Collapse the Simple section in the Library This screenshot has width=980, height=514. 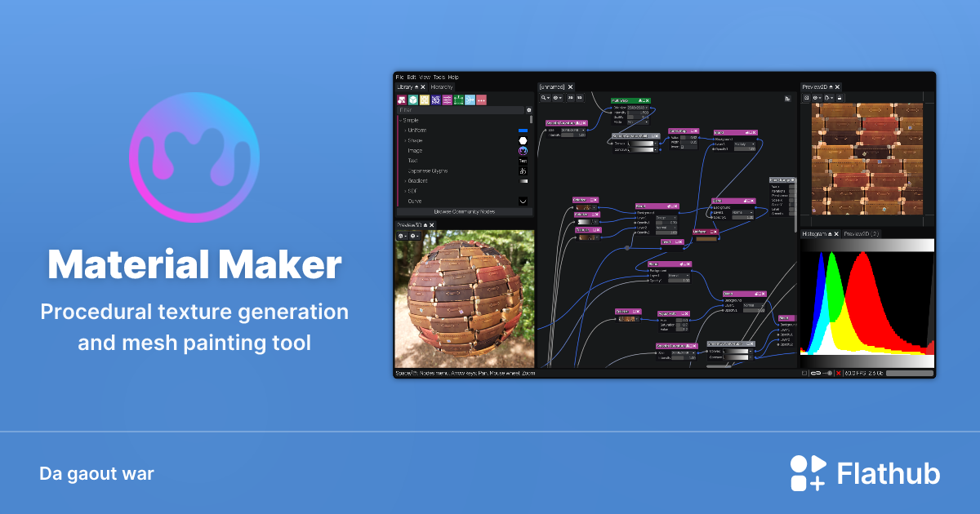pos(400,120)
